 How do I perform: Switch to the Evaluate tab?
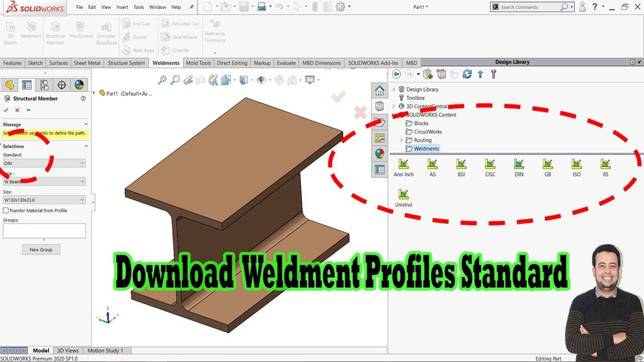coord(286,63)
